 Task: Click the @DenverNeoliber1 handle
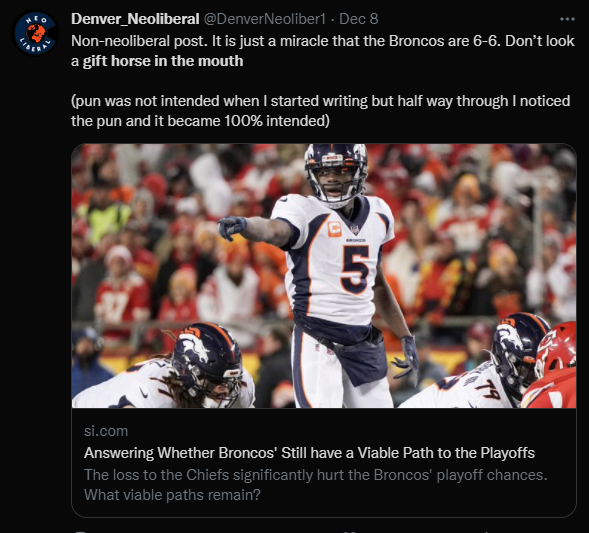[x=264, y=19]
